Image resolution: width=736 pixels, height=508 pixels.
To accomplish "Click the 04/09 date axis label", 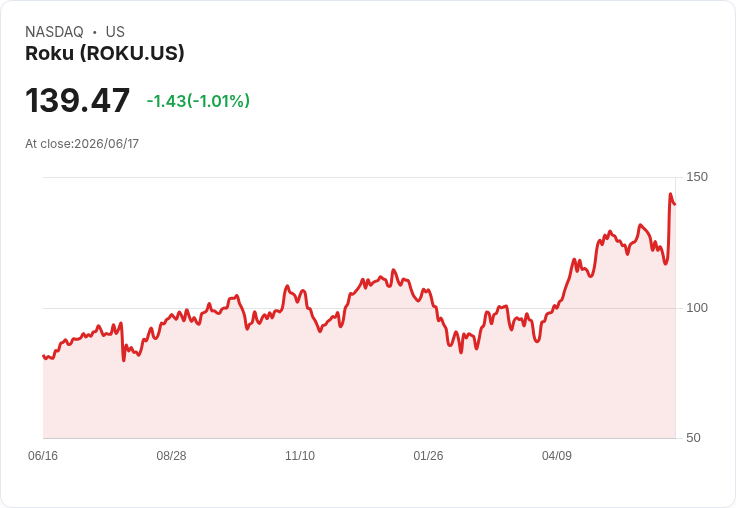I will (557, 456).
